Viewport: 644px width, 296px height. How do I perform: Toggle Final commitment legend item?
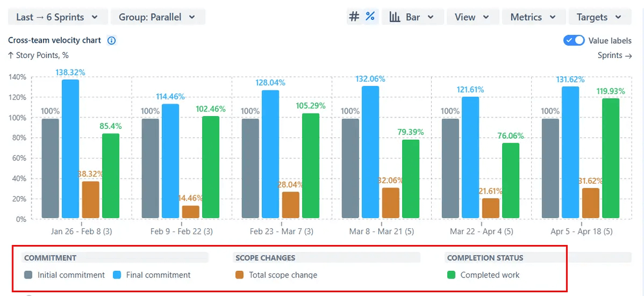pos(152,275)
